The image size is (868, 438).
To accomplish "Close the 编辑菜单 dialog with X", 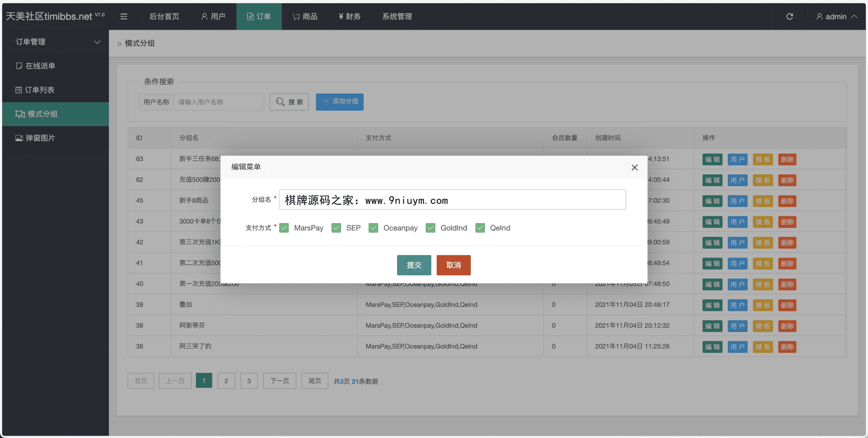I will pos(634,167).
